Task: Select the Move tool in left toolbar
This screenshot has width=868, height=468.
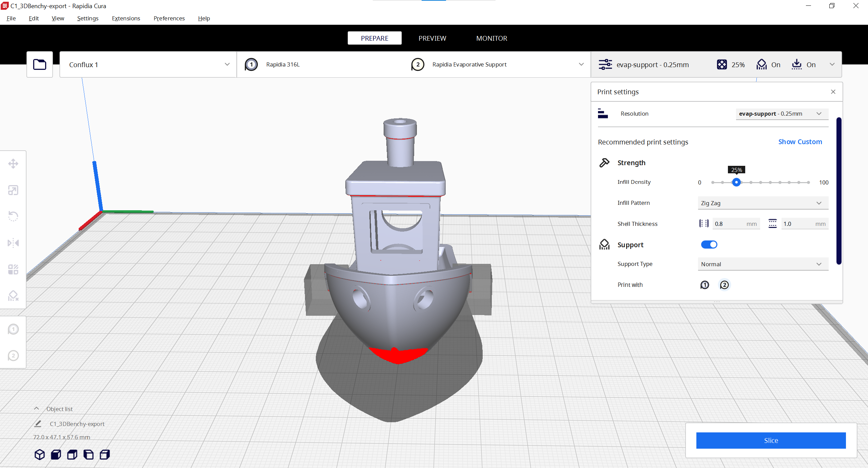Action: click(x=13, y=164)
